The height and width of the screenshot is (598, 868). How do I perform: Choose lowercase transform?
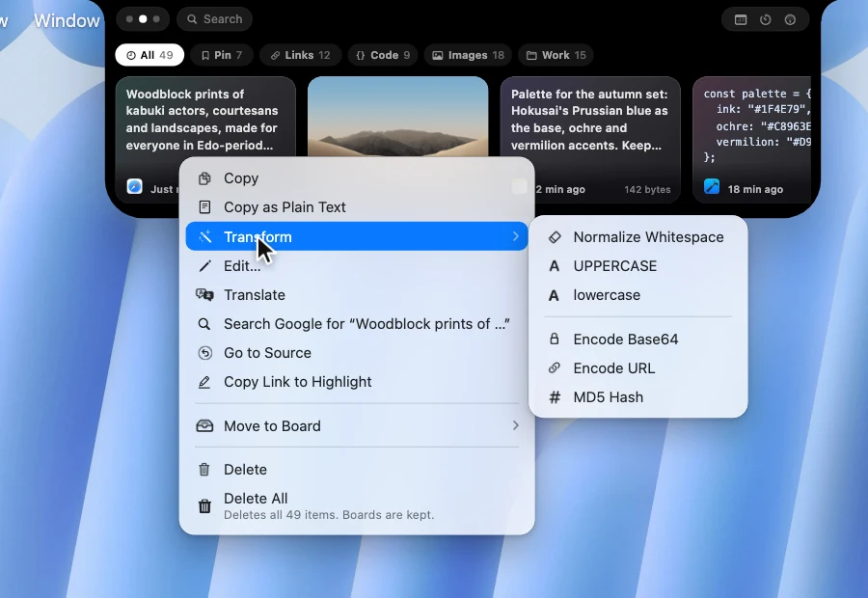point(637,295)
